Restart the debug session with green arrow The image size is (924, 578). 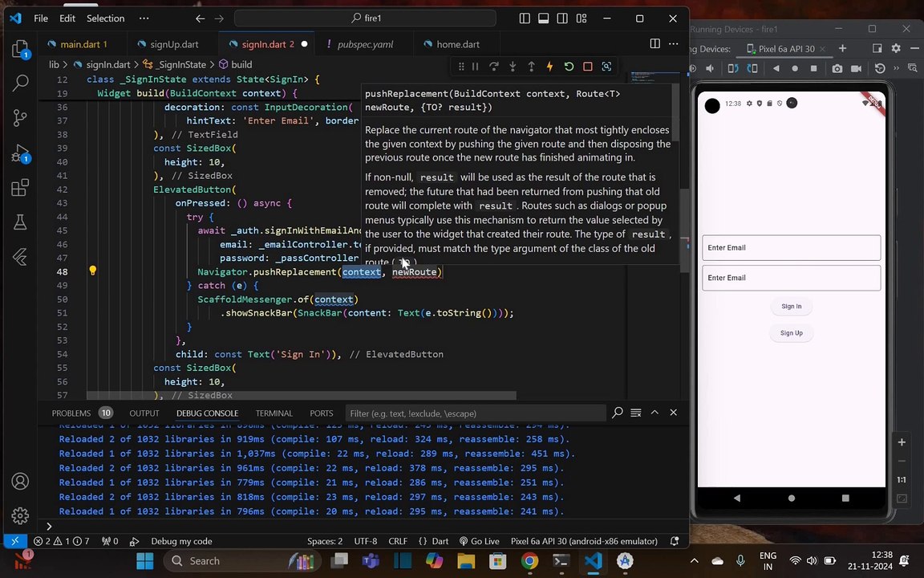pyautogui.click(x=569, y=67)
